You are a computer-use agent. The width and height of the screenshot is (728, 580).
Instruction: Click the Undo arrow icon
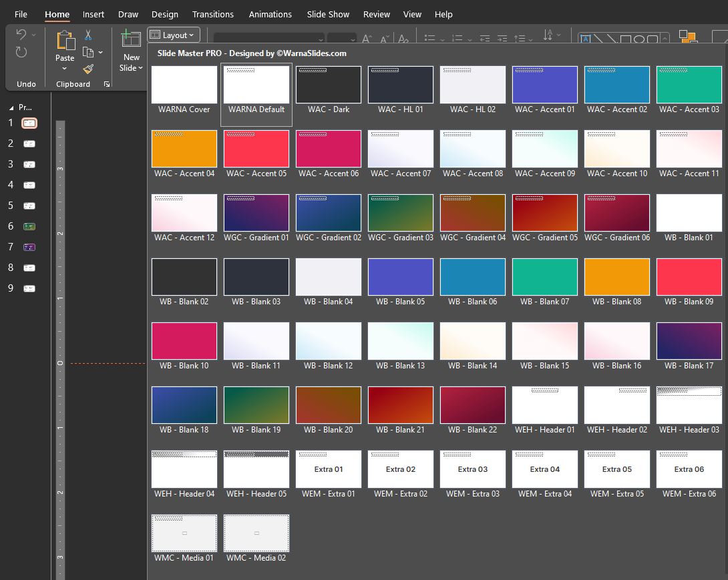(21, 35)
